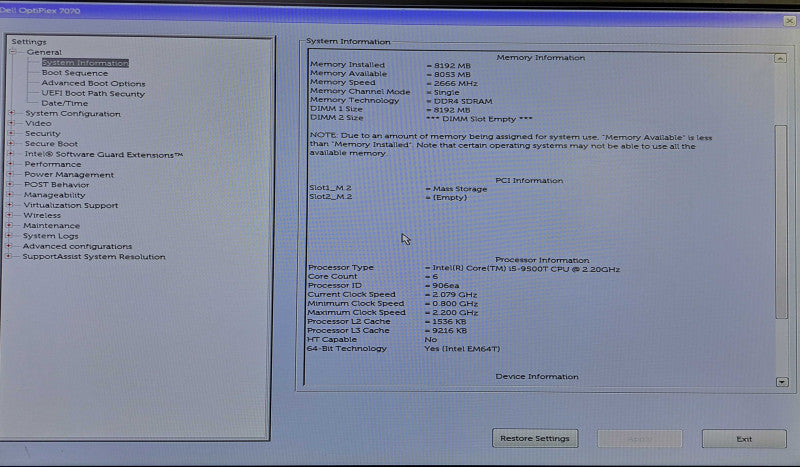
Task: Select the Video category label
Action: coord(38,123)
